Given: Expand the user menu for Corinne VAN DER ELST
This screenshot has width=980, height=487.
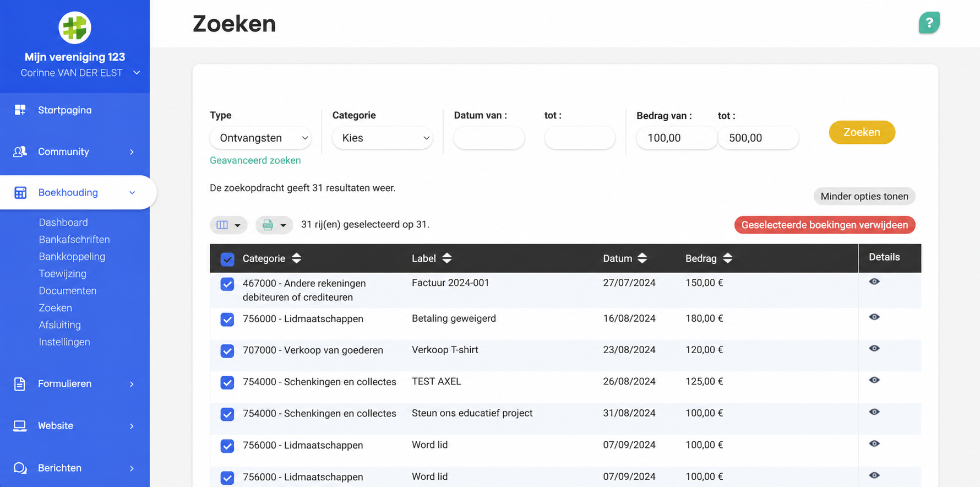Looking at the screenshot, I should click(137, 73).
